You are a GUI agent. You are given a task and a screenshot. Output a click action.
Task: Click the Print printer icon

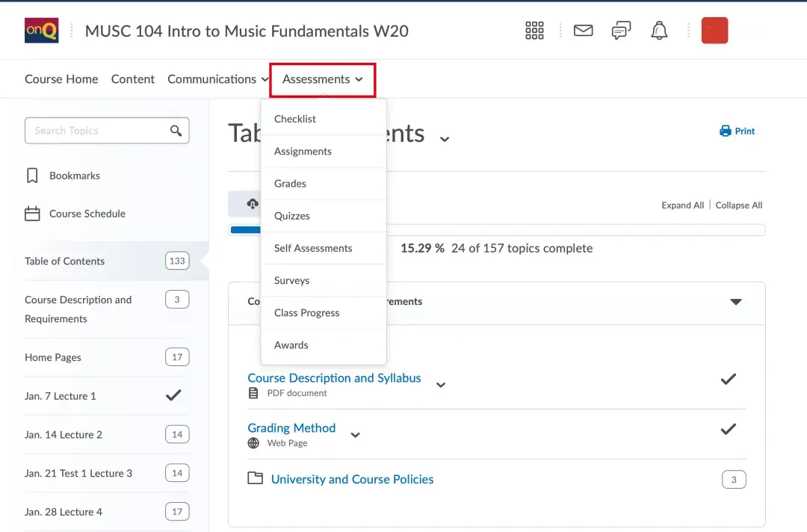(x=726, y=131)
